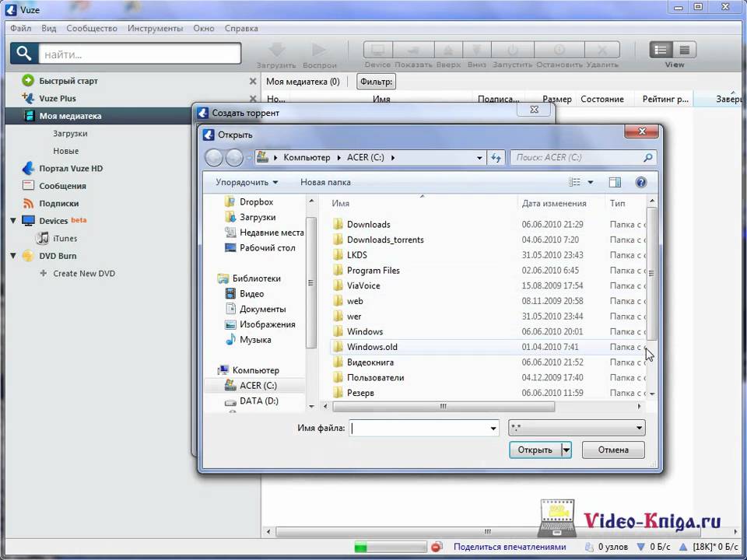Sort by the Состояние column header
This screenshot has height=560, width=747.
pyautogui.click(x=602, y=99)
